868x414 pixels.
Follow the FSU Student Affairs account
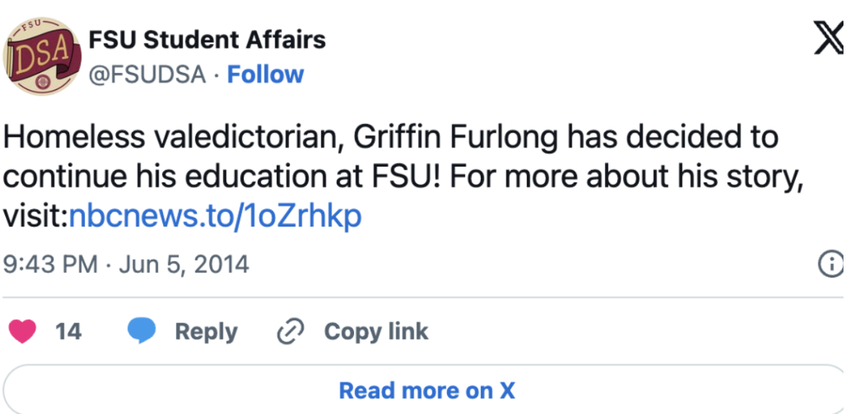click(x=265, y=74)
